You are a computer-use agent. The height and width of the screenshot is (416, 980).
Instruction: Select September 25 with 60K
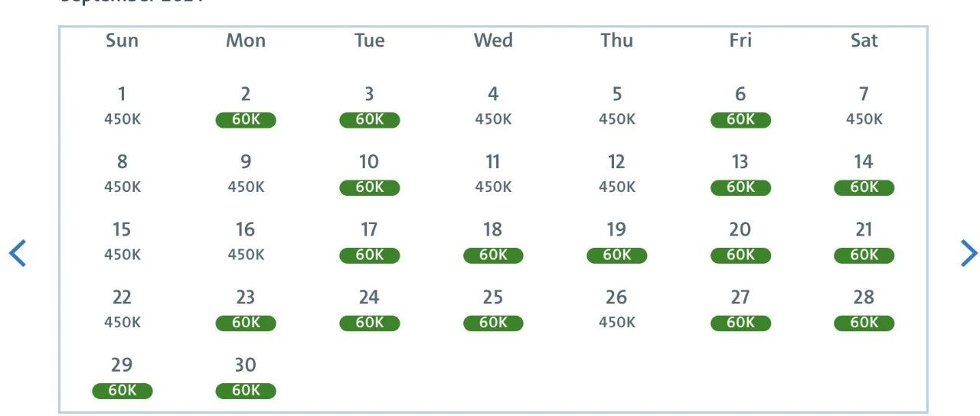tap(493, 309)
